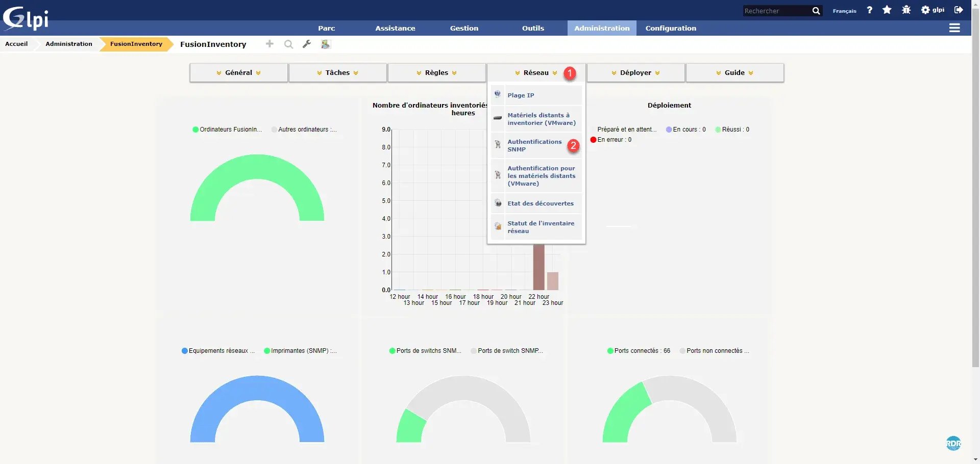
Task: Open the Parc menu
Action: pos(327,28)
